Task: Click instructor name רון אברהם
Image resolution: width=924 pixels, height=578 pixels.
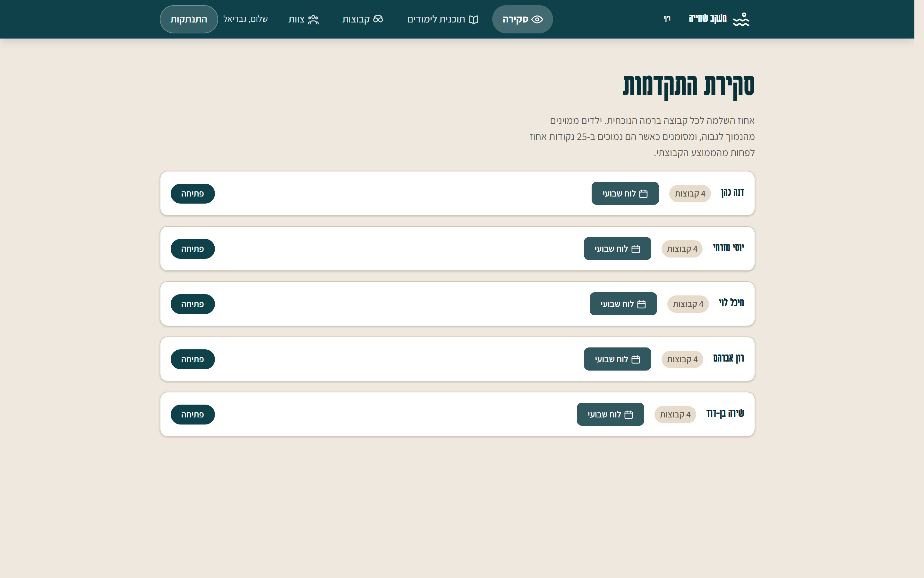Action: (x=729, y=358)
